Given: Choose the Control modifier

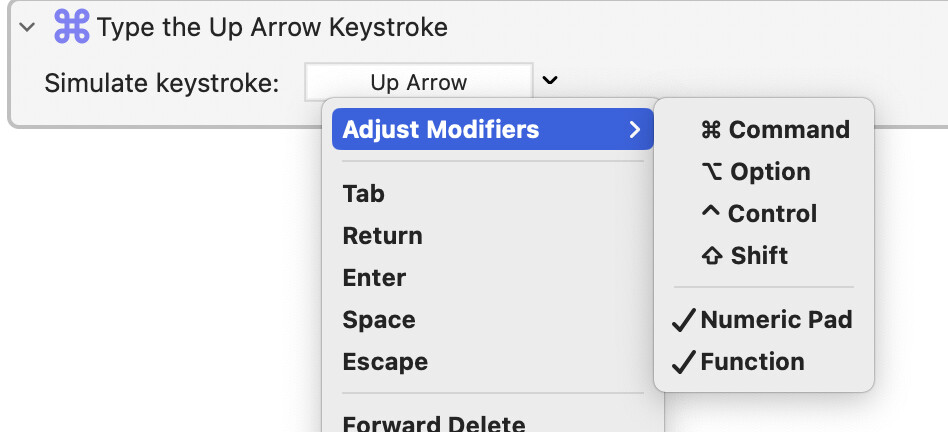Looking at the screenshot, I should coord(759,214).
